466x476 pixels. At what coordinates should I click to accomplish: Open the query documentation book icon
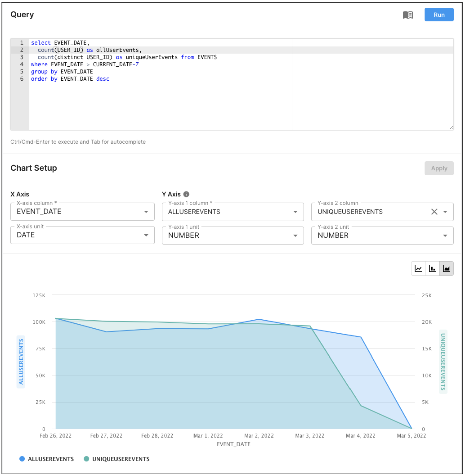407,15
